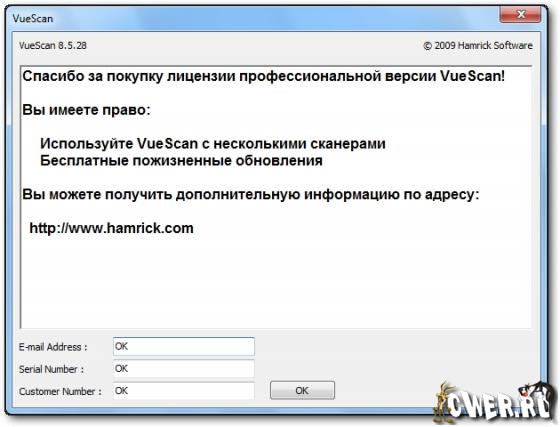Click the Serial Number label
Image resolution: width=560 pixels, height=427 pixels.
(x=51, y=369)
